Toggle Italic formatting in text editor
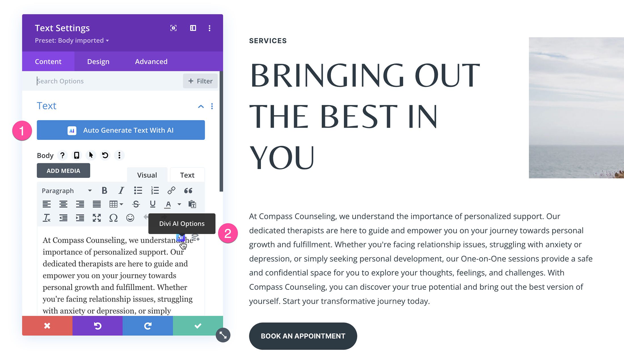 pyautogui.click(x=120, y=190)
